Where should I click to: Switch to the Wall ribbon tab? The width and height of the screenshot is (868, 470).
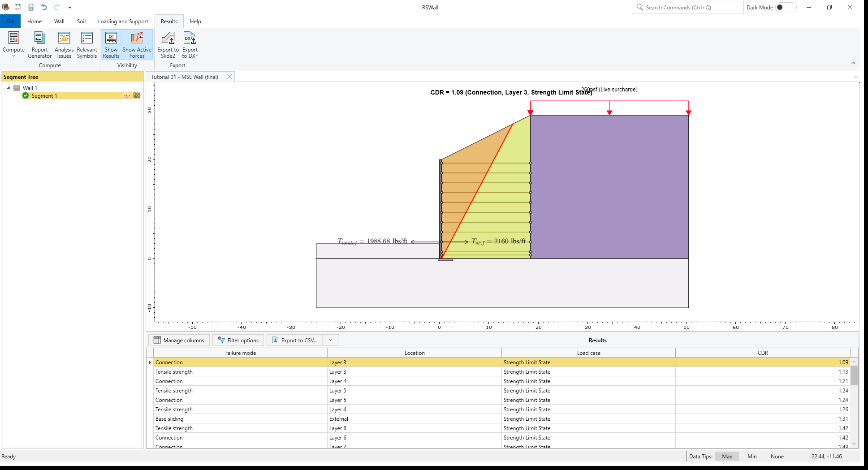pyautogui.click(x=59, y=21)
